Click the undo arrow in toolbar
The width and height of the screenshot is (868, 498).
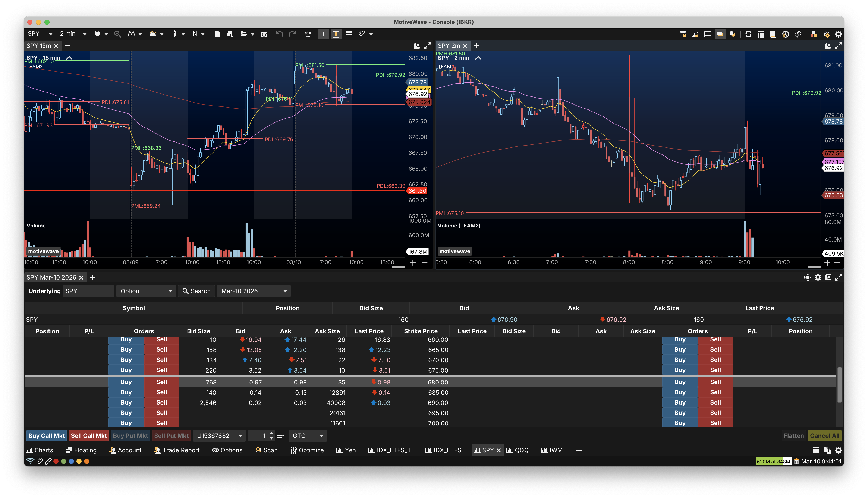pos(280,34)
